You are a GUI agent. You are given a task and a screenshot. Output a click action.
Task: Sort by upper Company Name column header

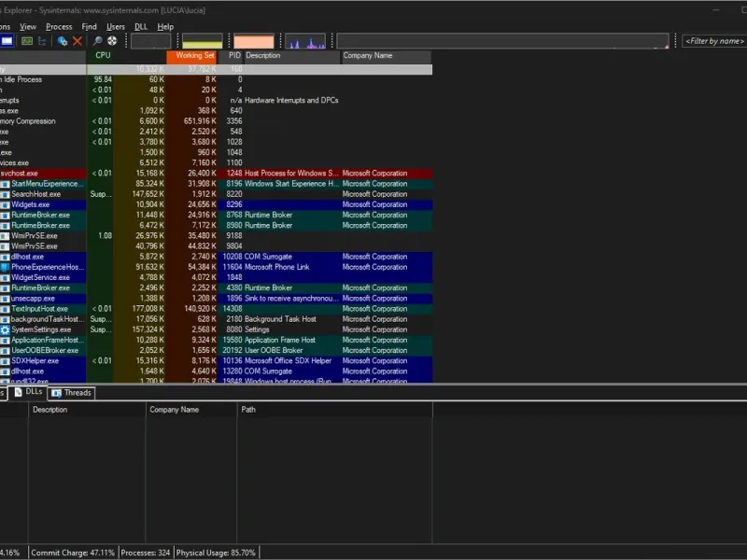[387, 56]
